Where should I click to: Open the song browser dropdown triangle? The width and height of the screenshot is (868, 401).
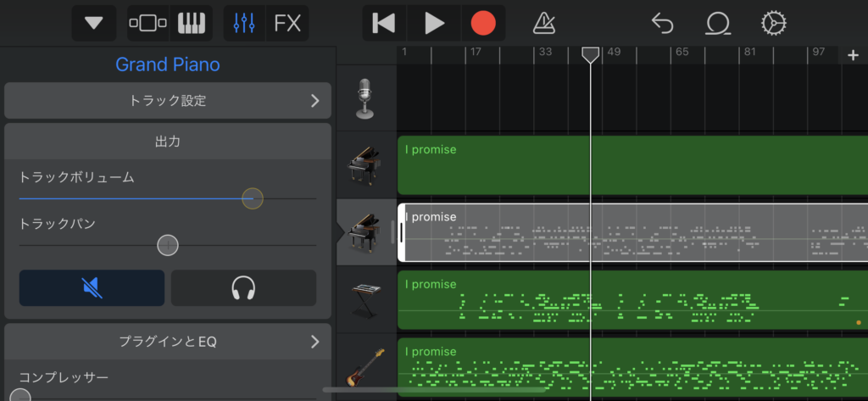pyautogui.click(x=93, y=23)
